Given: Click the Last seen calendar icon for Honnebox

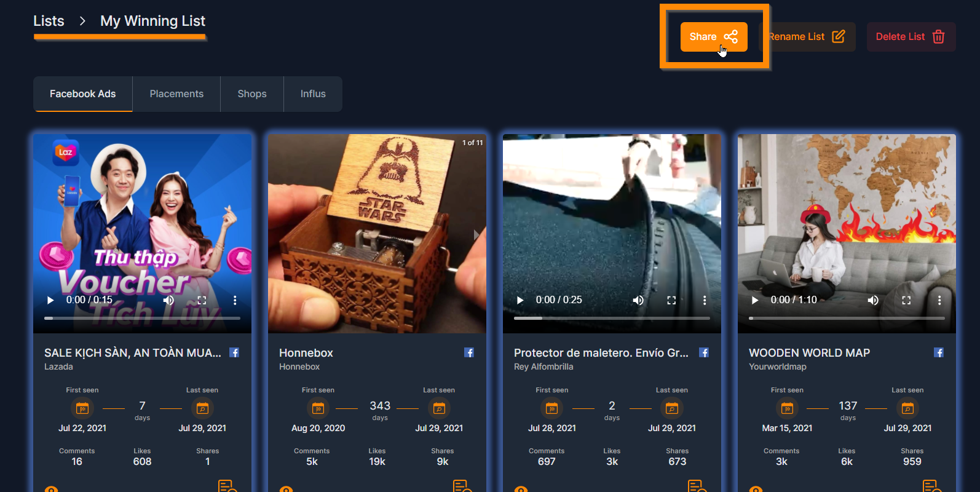Looking at the screenshot, I should pos(439,408).
